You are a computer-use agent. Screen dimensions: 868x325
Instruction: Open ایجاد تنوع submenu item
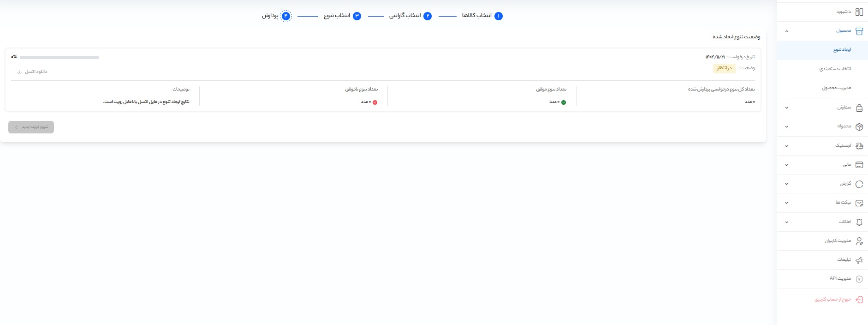(842, 50)
